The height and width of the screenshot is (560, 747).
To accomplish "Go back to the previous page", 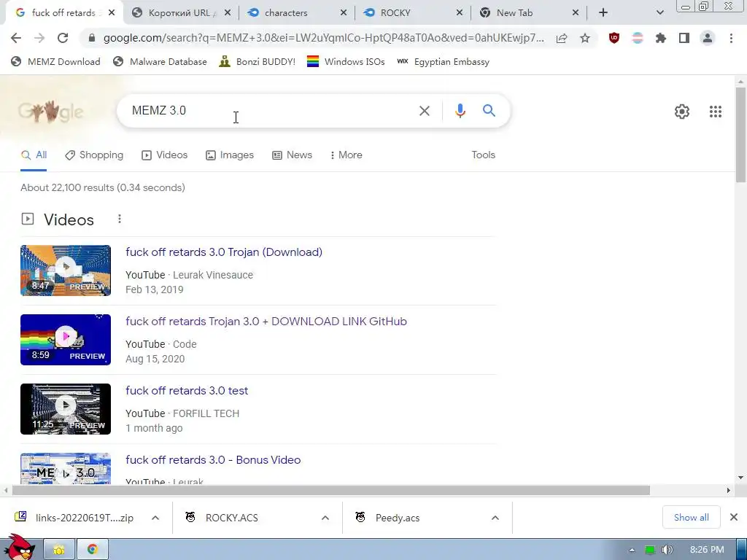I will 16,38.
